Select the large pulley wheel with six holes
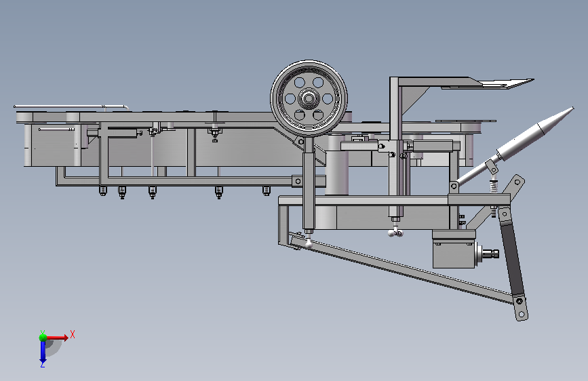 309,98
